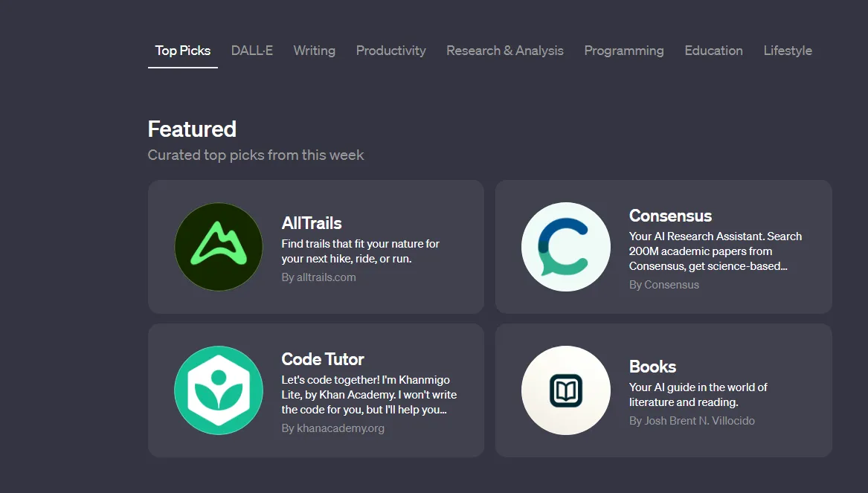868x493 pixels.
Task: Click the By khanacademy.org author text
Action: pyautogui.click(x=332, y=428)
